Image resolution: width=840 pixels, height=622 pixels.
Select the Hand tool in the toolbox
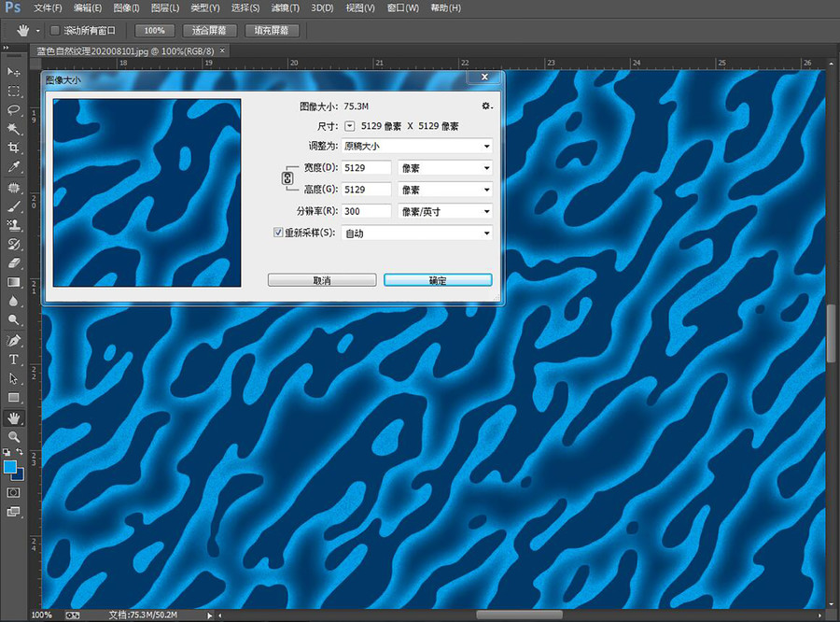(13, 417)
